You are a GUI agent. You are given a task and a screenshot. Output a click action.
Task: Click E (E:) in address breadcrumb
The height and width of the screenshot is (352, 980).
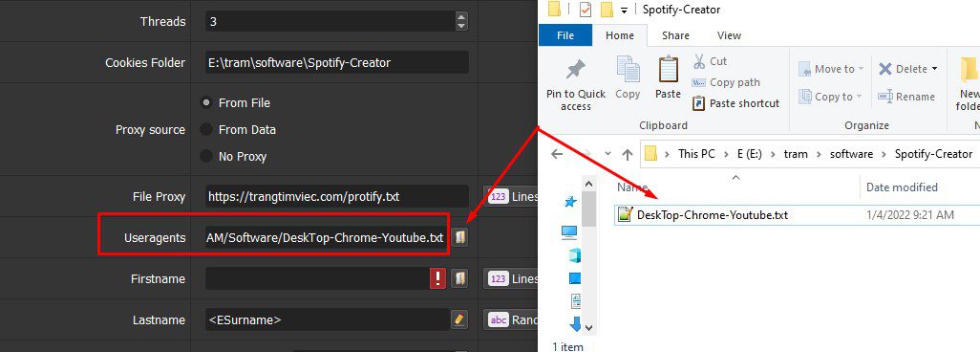pos(750,154)
